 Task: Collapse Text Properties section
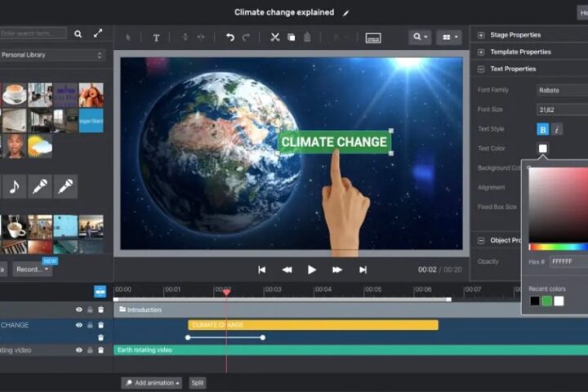coord(481,69)
